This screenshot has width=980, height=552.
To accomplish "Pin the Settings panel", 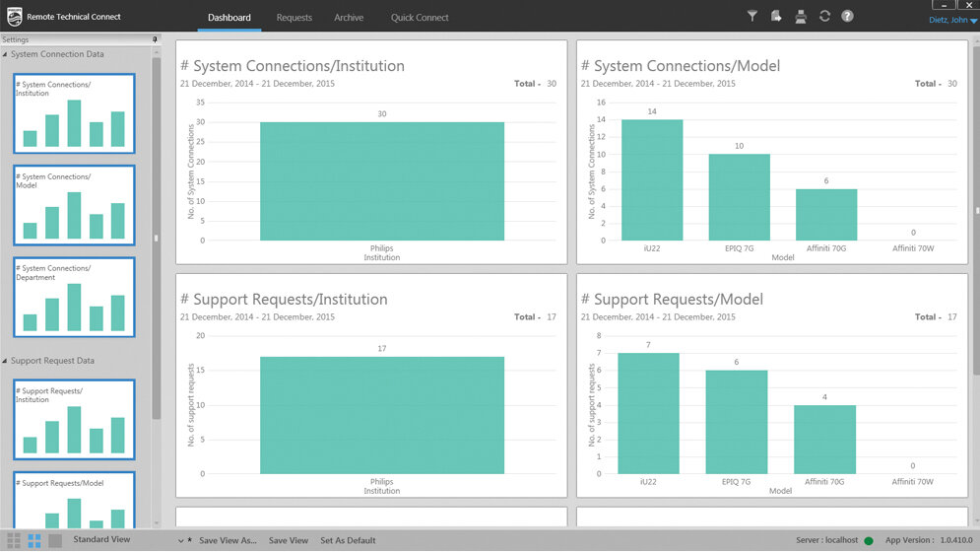I will [155, 39].
